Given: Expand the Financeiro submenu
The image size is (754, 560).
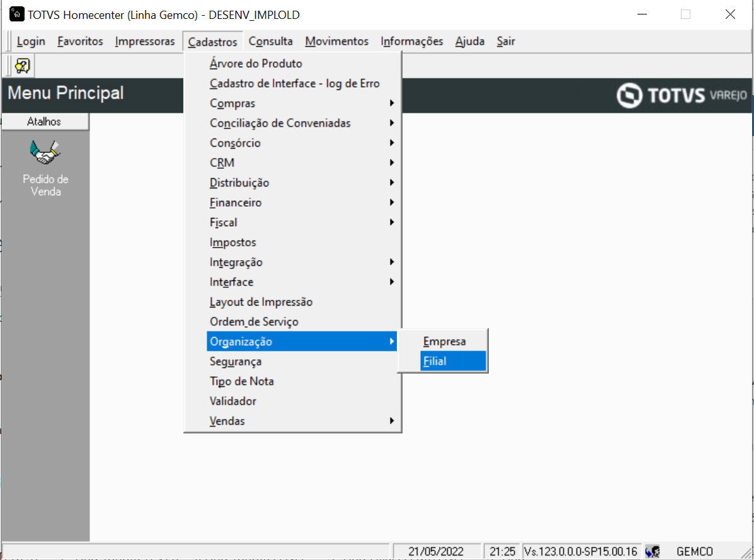Looking at the screenshot, I should coord(302,202).
